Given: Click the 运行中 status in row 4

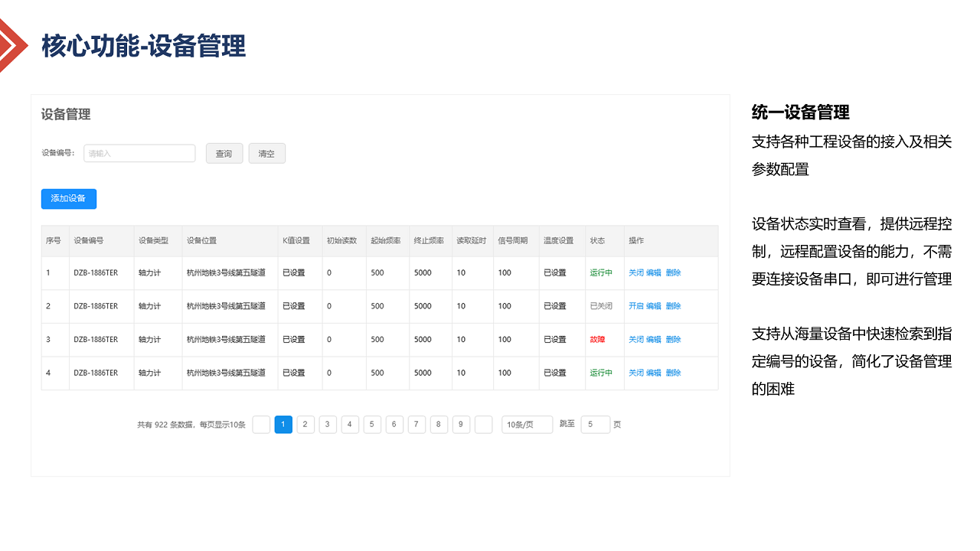Looking at the screenshot, I should coord(601,373).
